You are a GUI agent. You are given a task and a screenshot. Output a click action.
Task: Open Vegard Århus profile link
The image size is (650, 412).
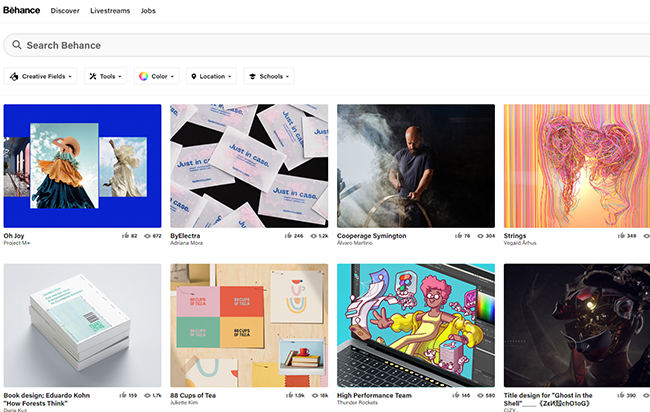tap(520, 243)
